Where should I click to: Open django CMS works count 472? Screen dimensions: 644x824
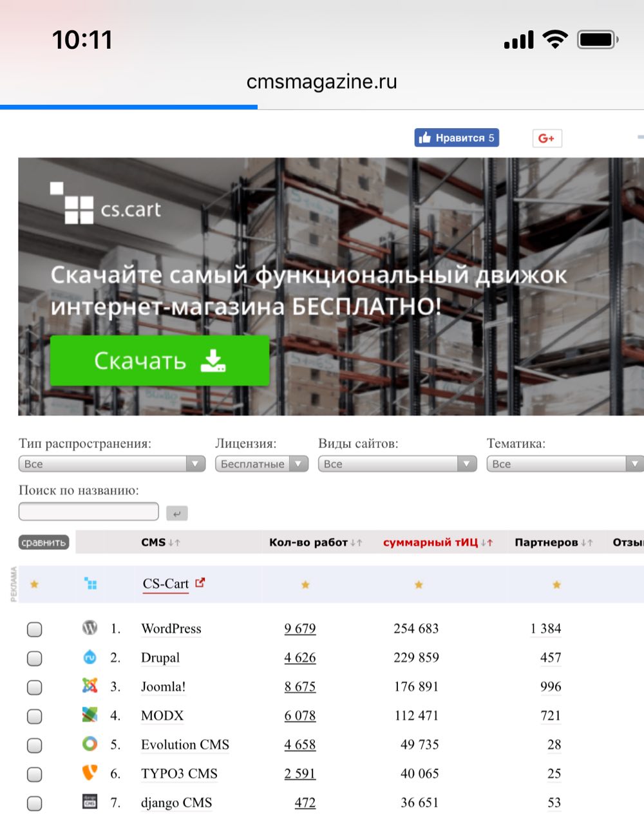click(x=305, y=803)
